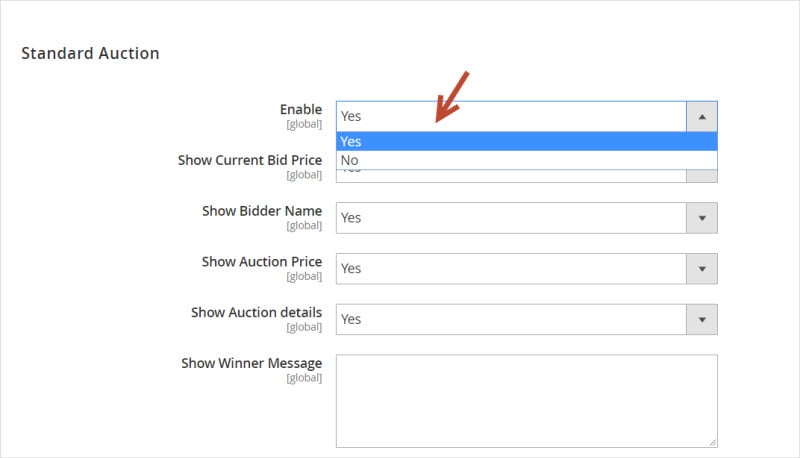Collapse the Enable dropdown using up arrow
The width and height of the screenshot is (800, 458).
coord(702,116)
